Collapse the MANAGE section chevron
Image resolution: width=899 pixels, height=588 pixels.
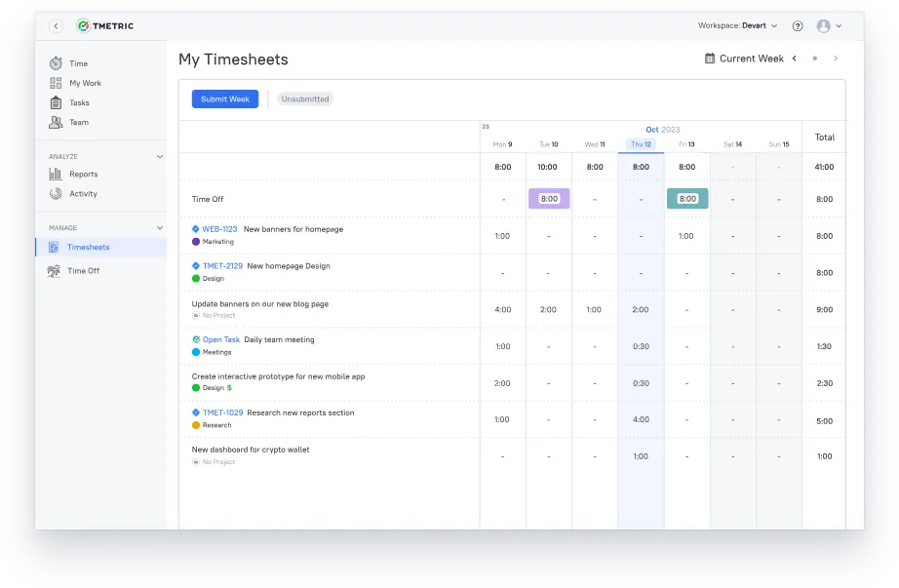159,227
